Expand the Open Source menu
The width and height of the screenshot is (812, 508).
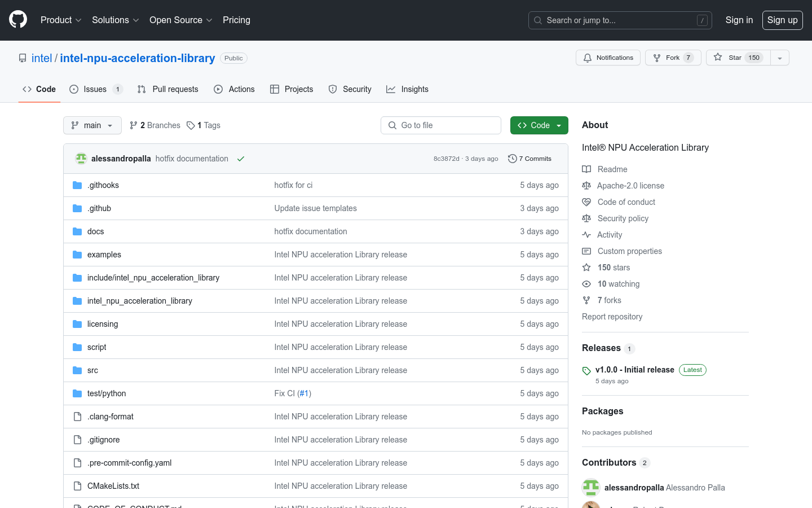180,20
